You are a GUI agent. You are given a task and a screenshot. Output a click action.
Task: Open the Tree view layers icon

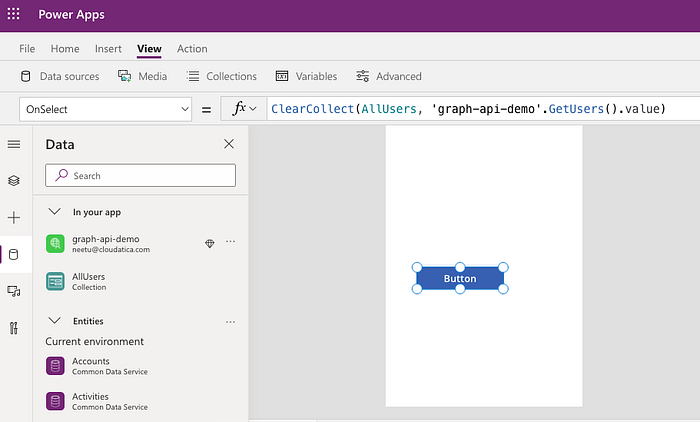click(x=14, y=180)
